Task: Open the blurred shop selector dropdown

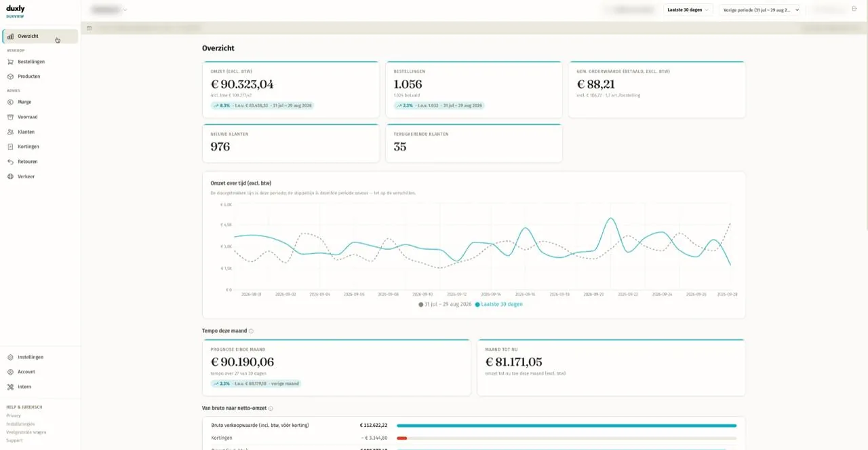Action: (108, 10)
